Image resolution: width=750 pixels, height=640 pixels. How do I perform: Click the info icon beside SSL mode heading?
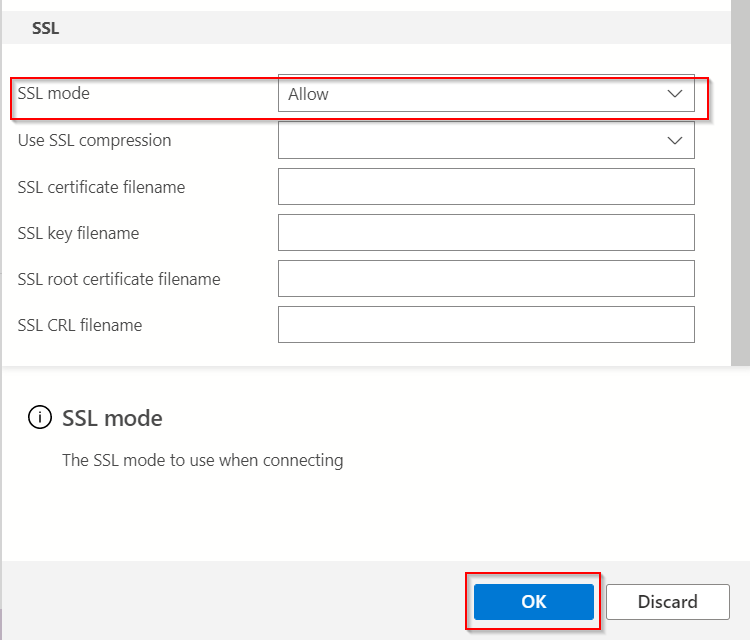[x=39, y=418]
